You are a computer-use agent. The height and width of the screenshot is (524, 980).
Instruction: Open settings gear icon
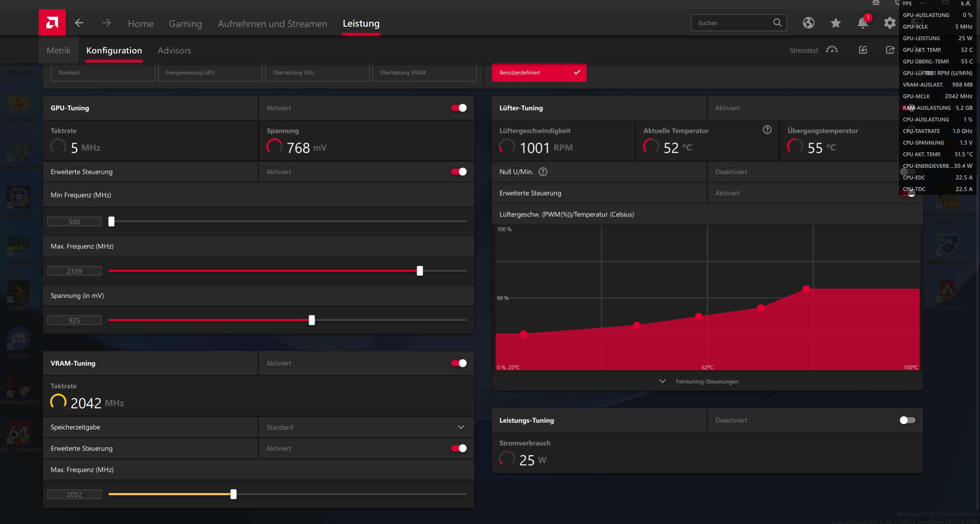pos(889,23)
